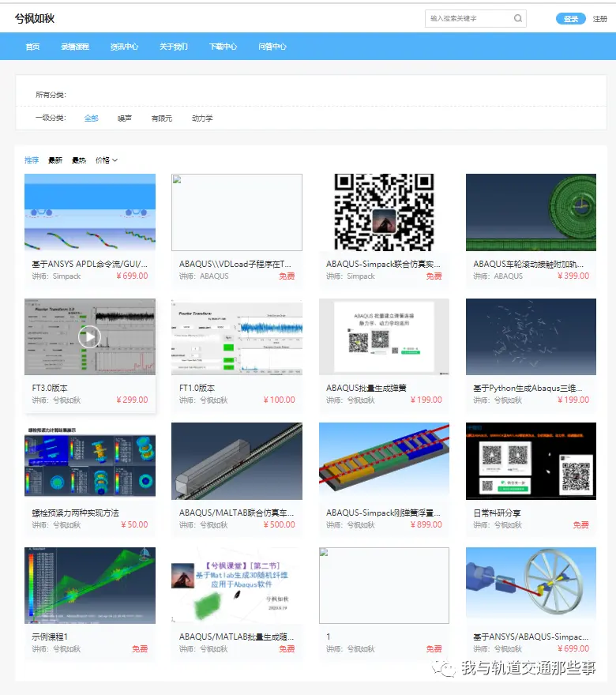Click the 螺栓预紧力两种实现方法 title
The image size is (616, 695).
pos(75,513)
